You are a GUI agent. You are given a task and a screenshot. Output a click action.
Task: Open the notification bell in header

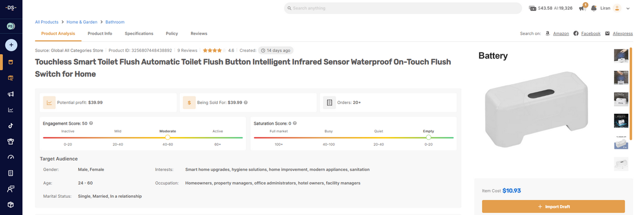594,9
